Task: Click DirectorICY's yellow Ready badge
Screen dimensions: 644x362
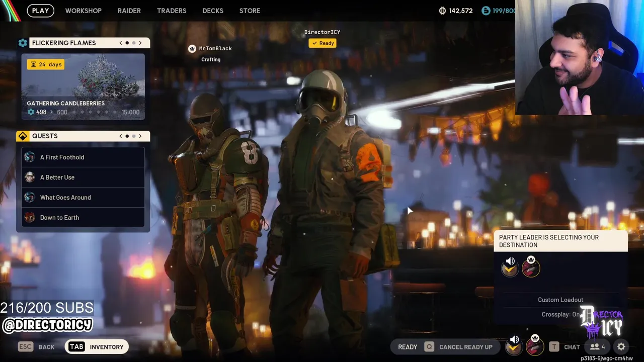Action: tap(323, 43)
